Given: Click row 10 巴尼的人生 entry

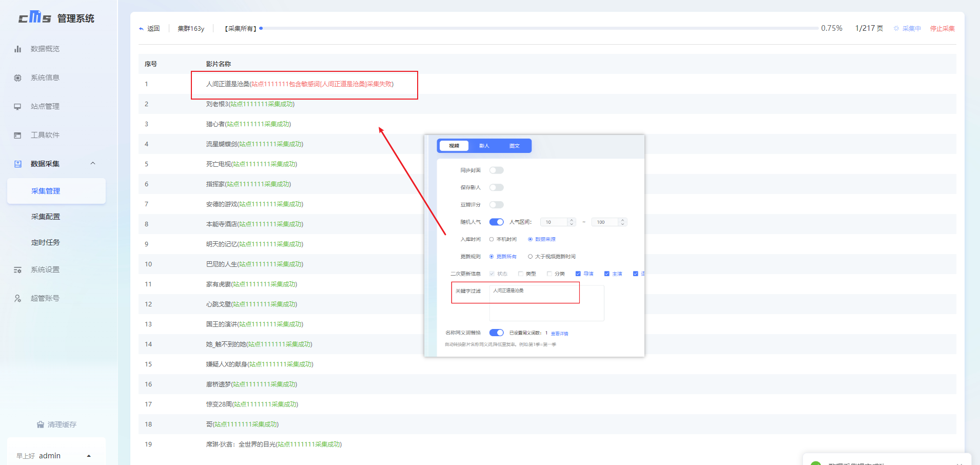Looking at the screenshot, I should pyautogui.click(x=254, y=264).
